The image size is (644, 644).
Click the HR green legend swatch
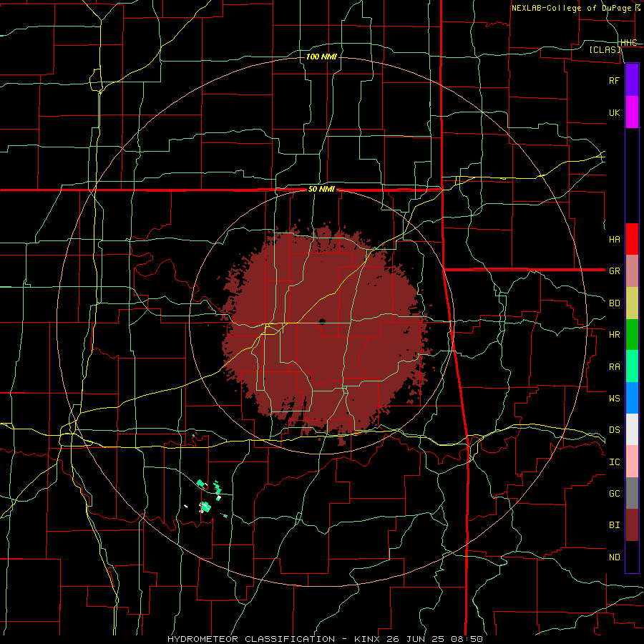pos(632,335)
